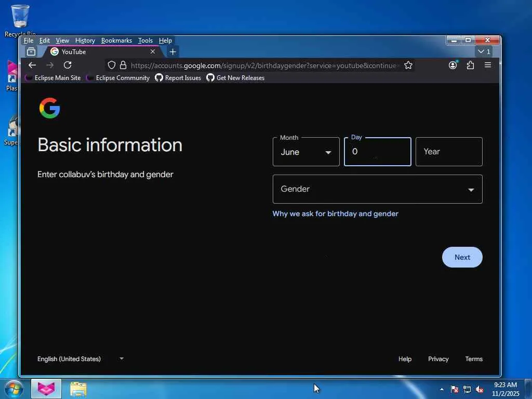The image size is (532, 399).
Task: Select the YouTube tab
Action: click(x=102, y=51)
